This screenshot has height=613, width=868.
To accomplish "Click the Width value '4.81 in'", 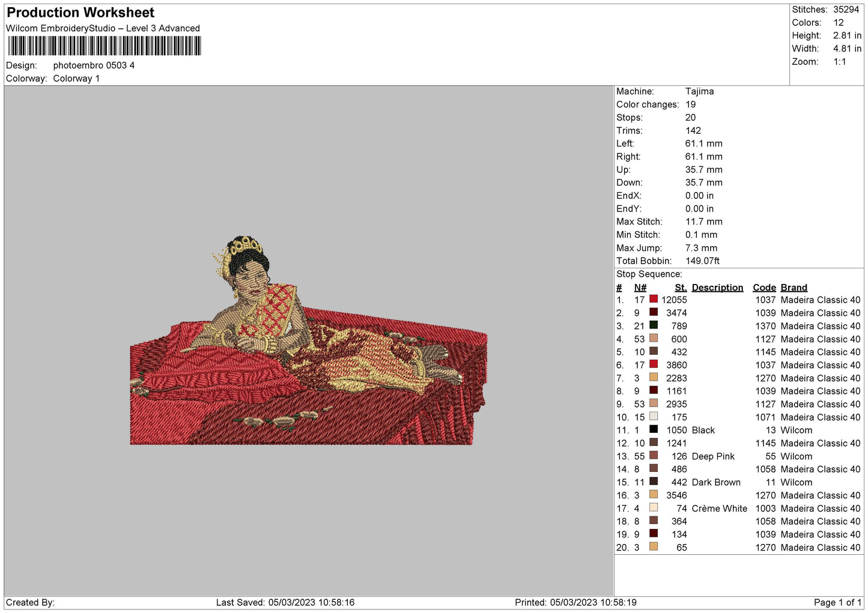I will [847, 49].
